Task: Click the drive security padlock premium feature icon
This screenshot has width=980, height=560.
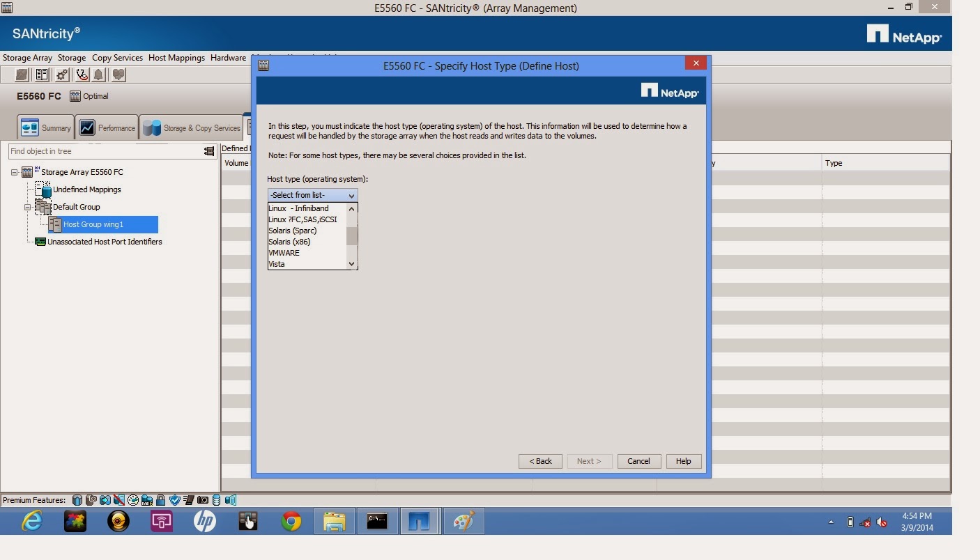Action: (x=161, y=499)
